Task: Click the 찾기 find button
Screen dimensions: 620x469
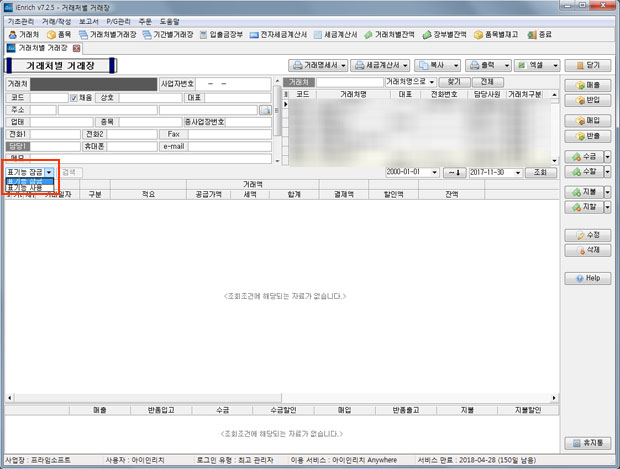Action: pos(454,82)
